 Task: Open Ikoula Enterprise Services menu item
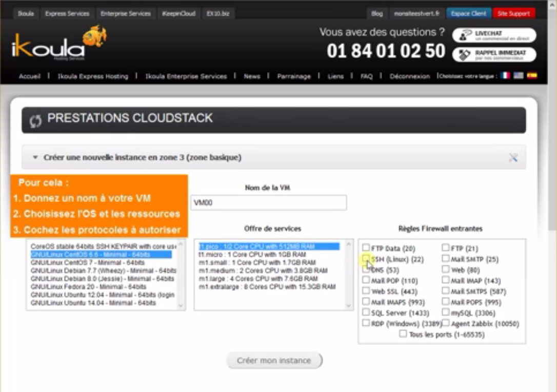tap(186, 76)
